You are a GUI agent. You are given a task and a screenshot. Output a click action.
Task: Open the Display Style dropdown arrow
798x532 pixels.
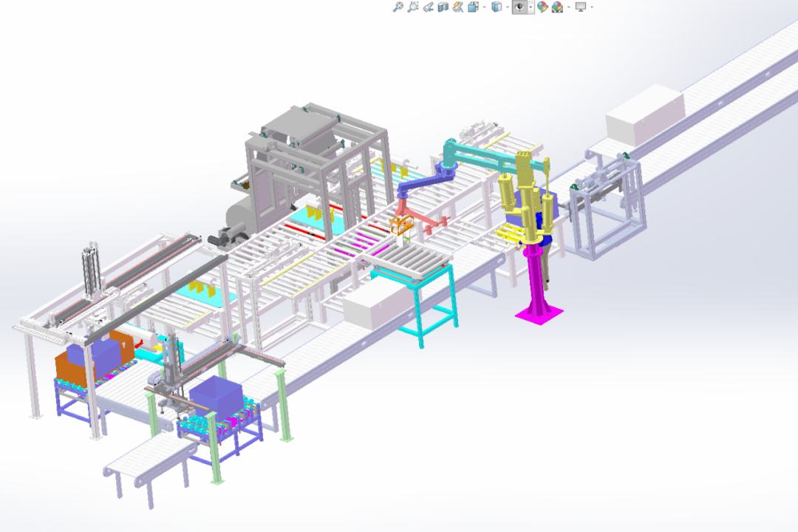pyautogui.click(x=508, y=7)
